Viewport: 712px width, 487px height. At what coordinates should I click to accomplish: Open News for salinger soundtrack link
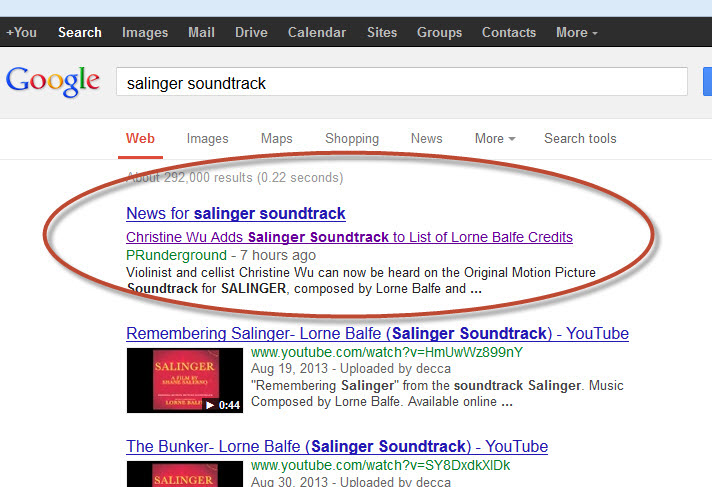[x=236, y=214]
